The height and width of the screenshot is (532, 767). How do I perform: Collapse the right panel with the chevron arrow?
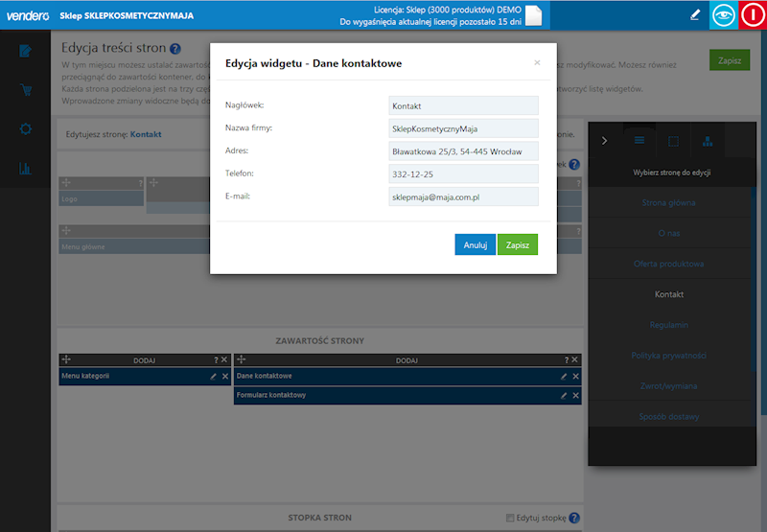[x=604, y=141]
